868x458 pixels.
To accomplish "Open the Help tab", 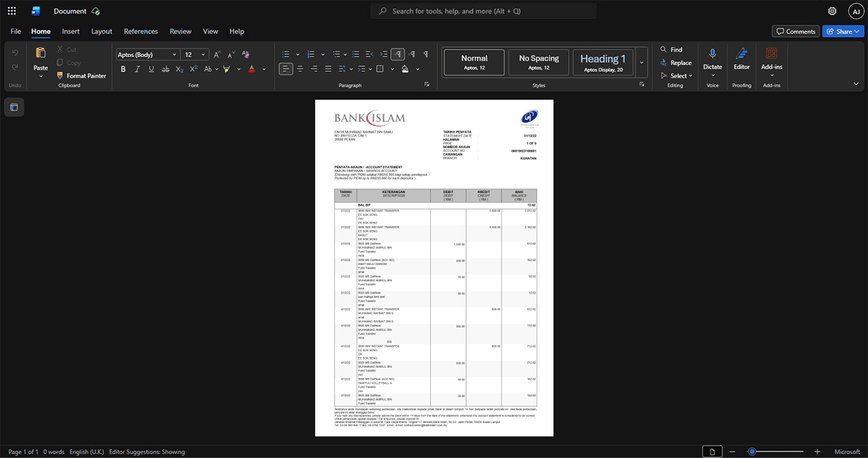I will click(237, 31).
